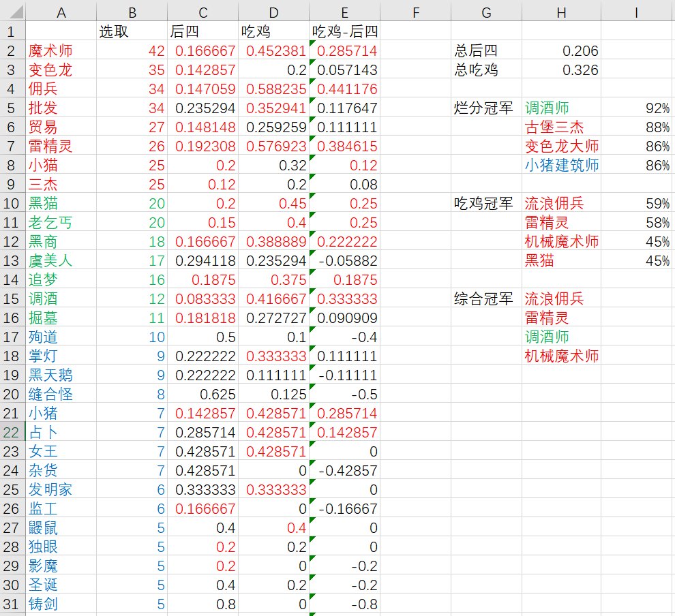Image resolution: width=675 pixels, height=616 pixels.
Task: Select cell 圣诞
Action: [61, 585]
